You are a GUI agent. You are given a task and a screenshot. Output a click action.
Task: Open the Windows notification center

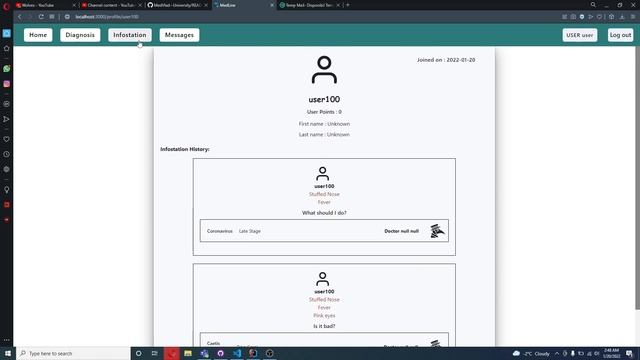pyautogui.click(x=630, y=353)
